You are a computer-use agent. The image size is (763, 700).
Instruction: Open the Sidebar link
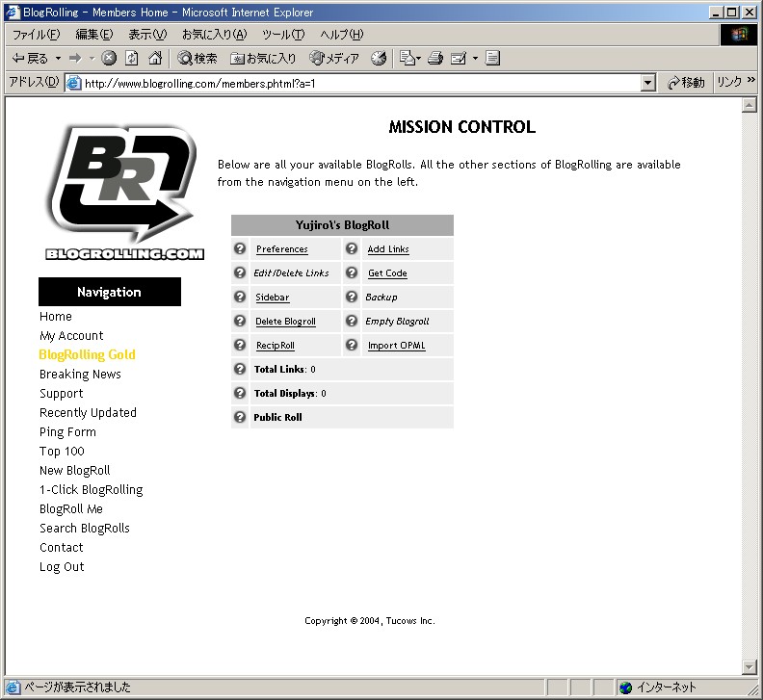[x=272, y=298]
